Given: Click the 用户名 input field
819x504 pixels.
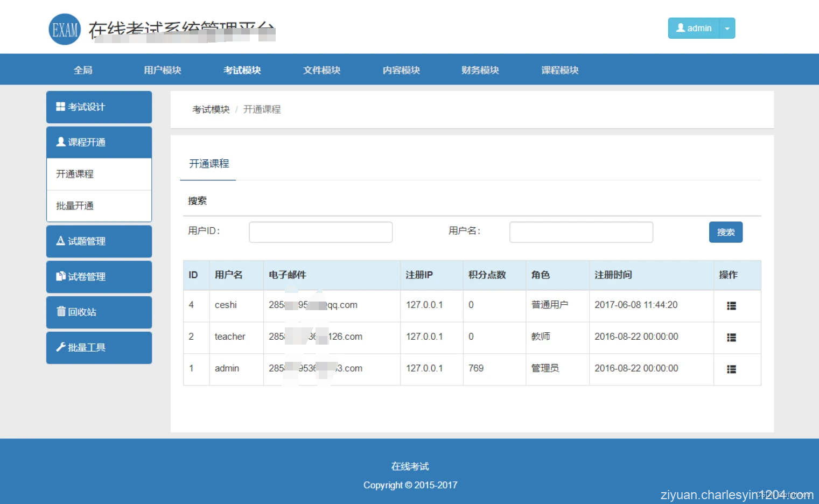Looking at the screenshot, I should [x=581, y=232].
